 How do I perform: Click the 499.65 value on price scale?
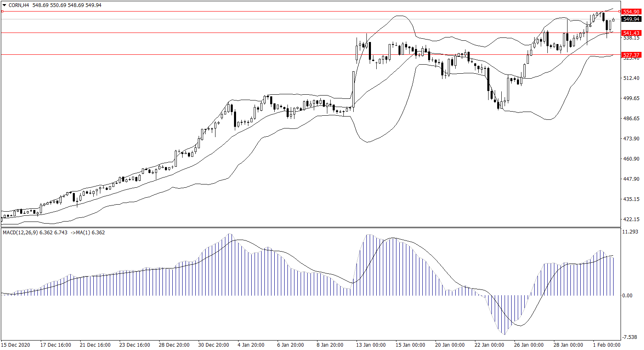[631, 98]
